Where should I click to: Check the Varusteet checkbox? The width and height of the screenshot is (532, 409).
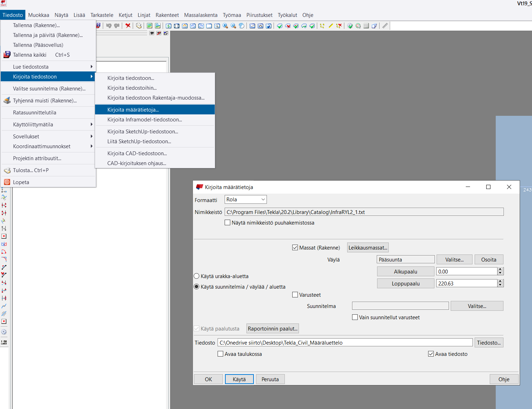coord(295,295)
